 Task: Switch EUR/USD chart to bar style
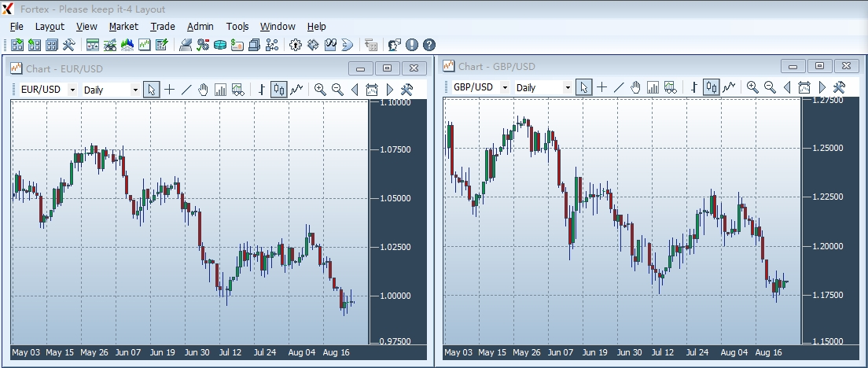click(262, 90)
